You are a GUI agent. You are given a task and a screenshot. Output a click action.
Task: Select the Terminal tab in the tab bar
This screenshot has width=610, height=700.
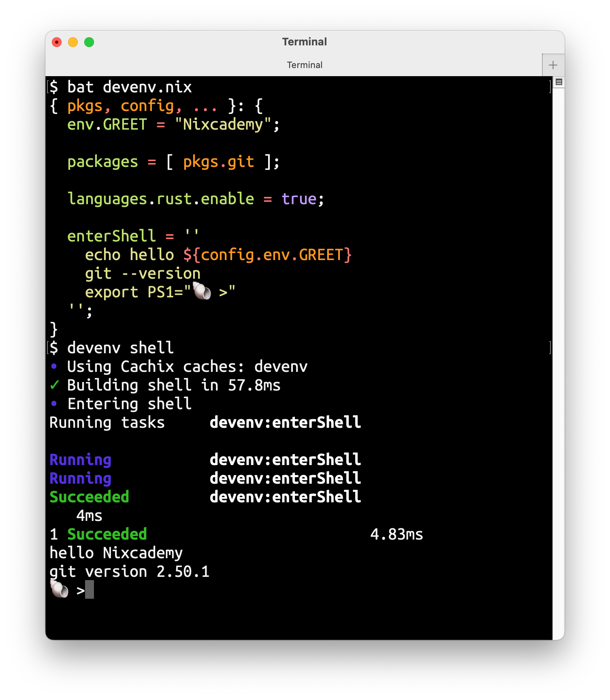[x=305, y=65]
